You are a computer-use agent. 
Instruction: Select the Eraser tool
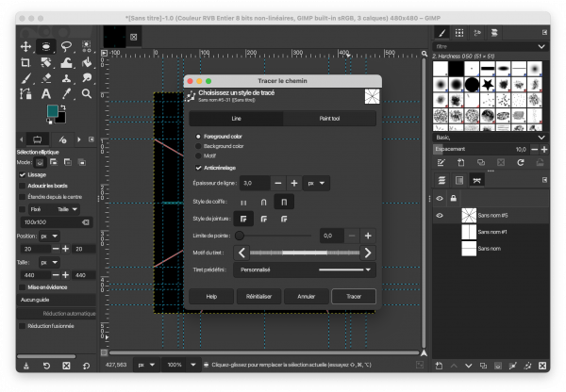46,78
